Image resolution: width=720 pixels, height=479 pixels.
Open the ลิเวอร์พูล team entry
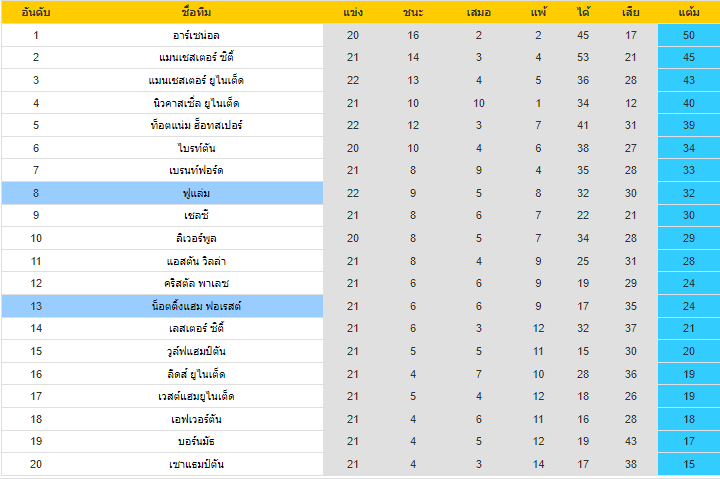pos(196,238)
